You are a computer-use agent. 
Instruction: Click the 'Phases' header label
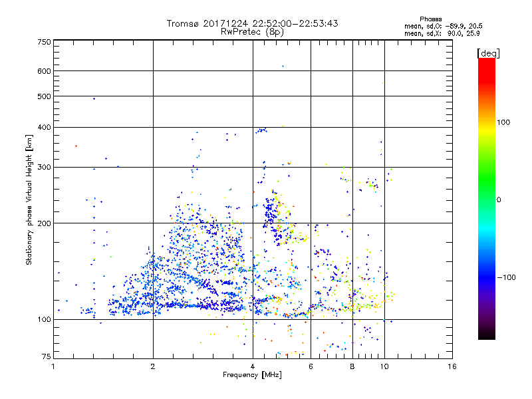pos(430,19)
